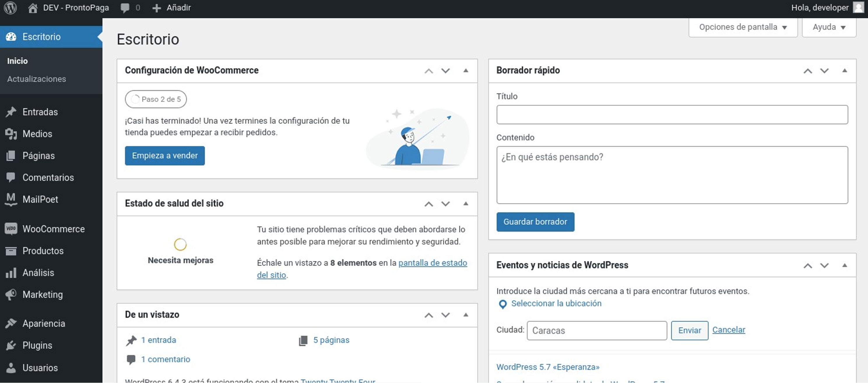Click the Empieza a vender button
This screenshot has height=383, width=868.
[x=164, y=155]
